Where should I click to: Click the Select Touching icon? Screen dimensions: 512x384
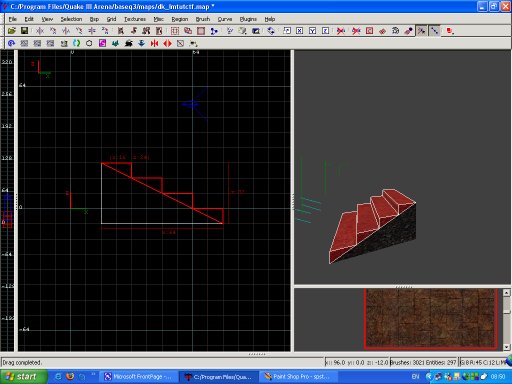[134, 31]
